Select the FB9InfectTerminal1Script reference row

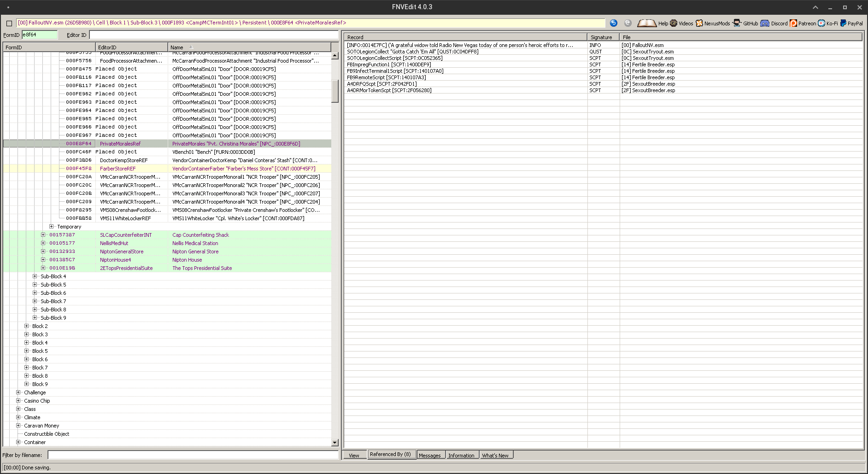[x=604, y=71]
